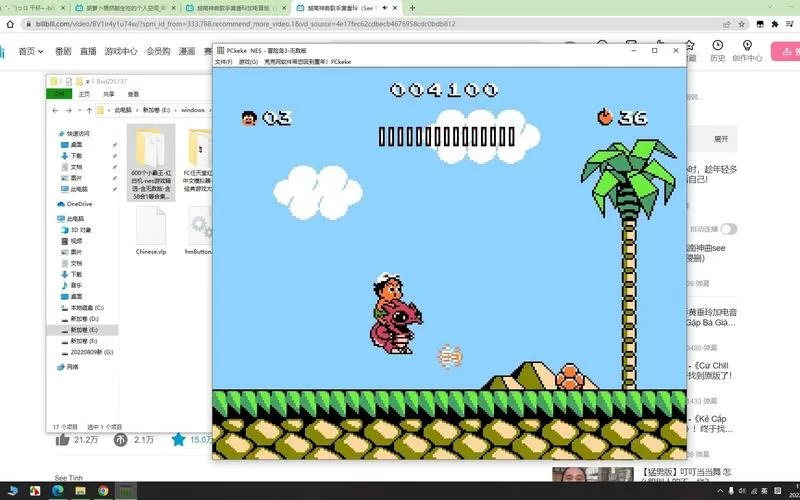The image size is (800, 500).
Task: Show hidden tray icons chevron
Action: (x=720, y=491)
